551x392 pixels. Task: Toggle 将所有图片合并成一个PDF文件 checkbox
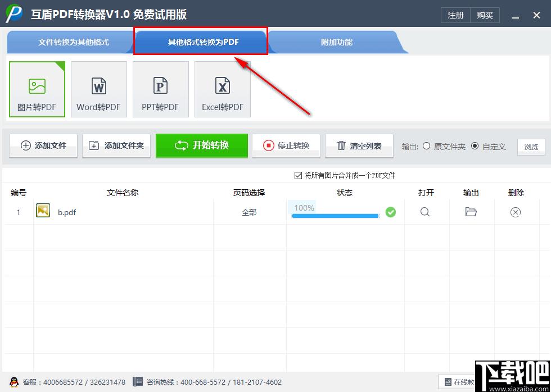click(298, 175)
